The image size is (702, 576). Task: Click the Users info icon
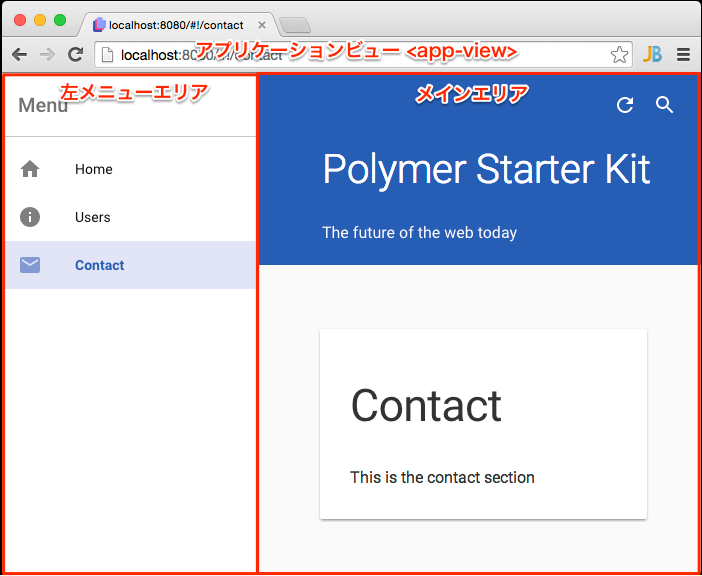coord(30,217)
